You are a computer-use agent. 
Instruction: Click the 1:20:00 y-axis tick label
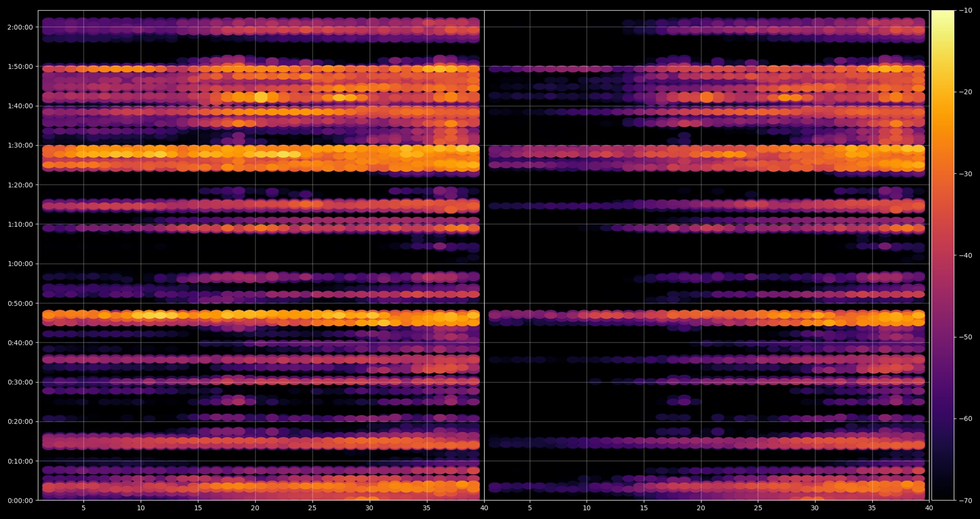coord(20,185)
